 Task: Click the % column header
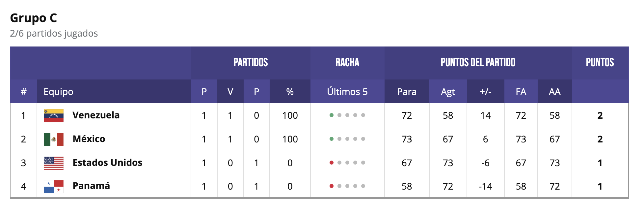(290, 92)
